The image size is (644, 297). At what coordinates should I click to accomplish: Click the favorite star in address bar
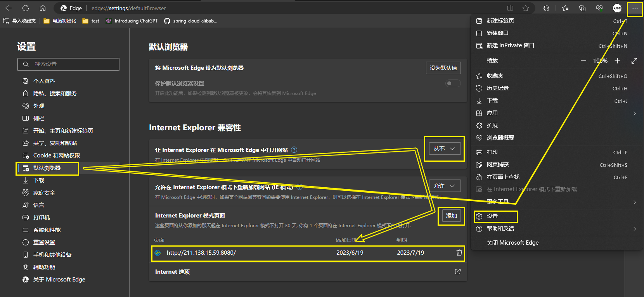click(x=526, y=8)
